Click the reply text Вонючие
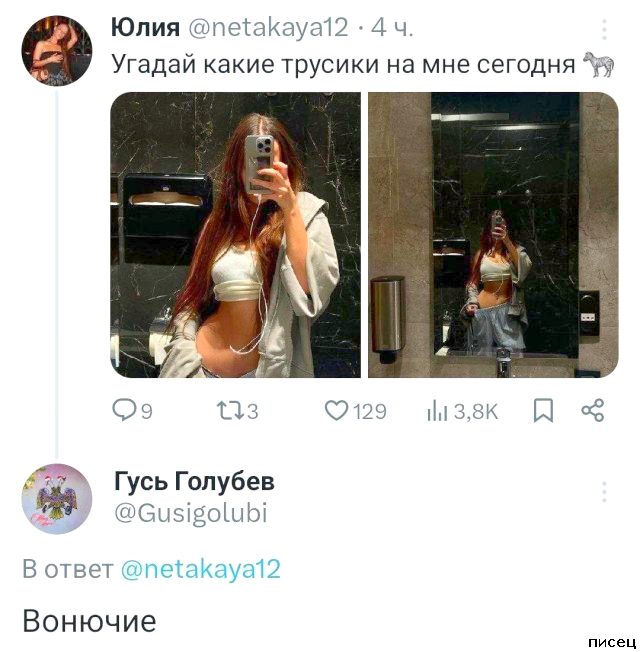This screenshot has width=640, height=652. pyautogui.click(x=89, y=621)
